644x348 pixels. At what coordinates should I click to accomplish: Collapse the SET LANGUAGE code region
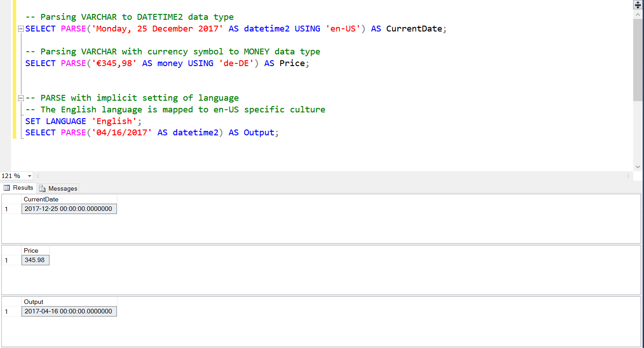20,98
